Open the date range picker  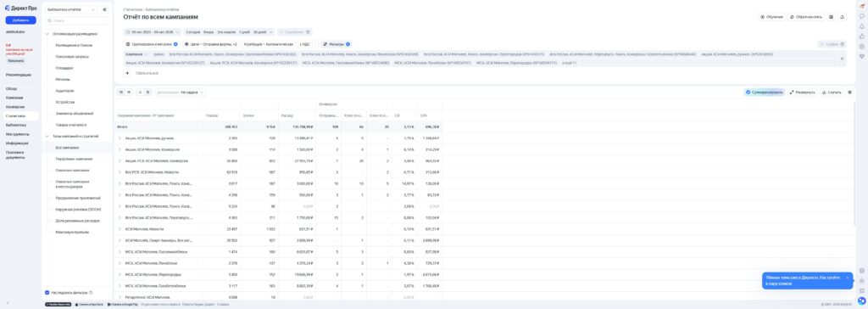click(x=153, y=32)
